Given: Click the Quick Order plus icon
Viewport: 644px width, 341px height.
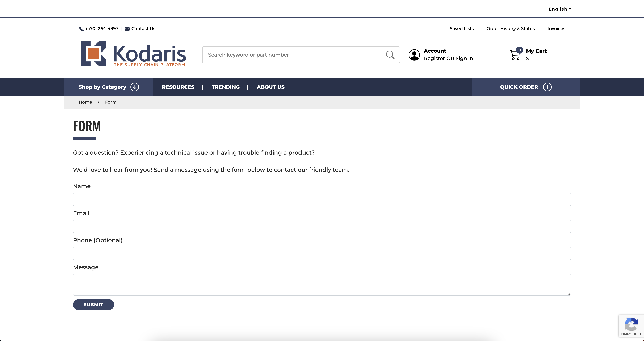Looking at the screenshot, I should (x=547, y=87).
